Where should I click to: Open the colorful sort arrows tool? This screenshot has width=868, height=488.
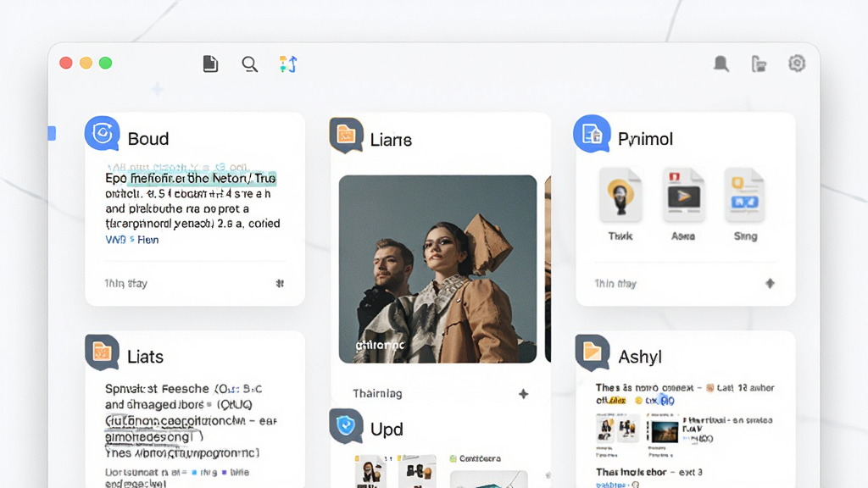pos(288,64)
